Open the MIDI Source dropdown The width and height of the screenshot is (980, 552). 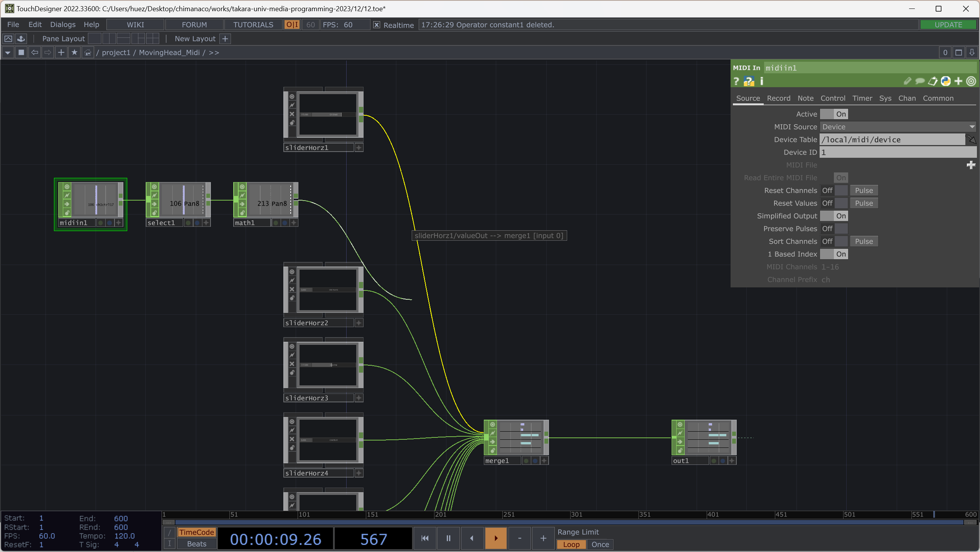click(x=897, y=127)
